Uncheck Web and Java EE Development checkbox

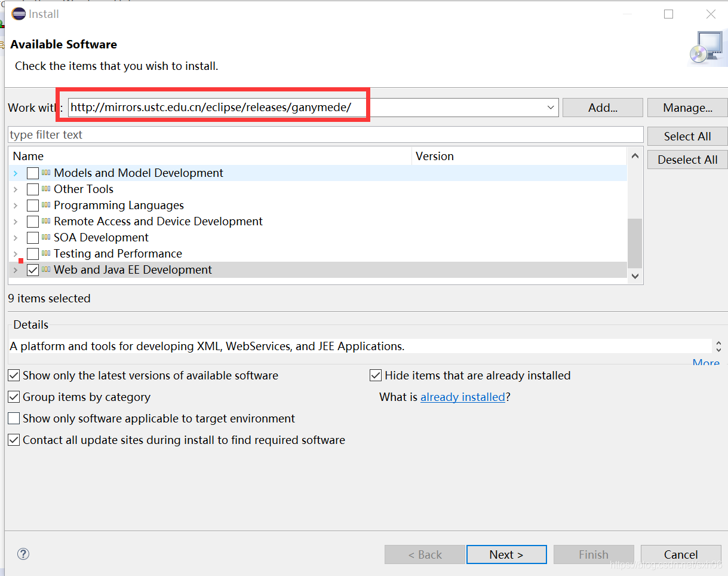tap(33, 270)
